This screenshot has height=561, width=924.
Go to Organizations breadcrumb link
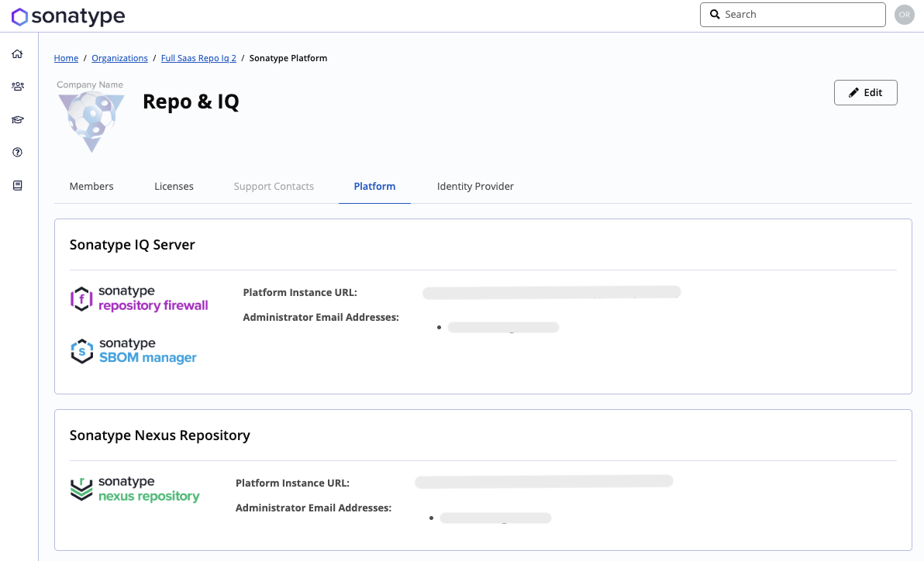pyautogui.click(x=119, y=58)
